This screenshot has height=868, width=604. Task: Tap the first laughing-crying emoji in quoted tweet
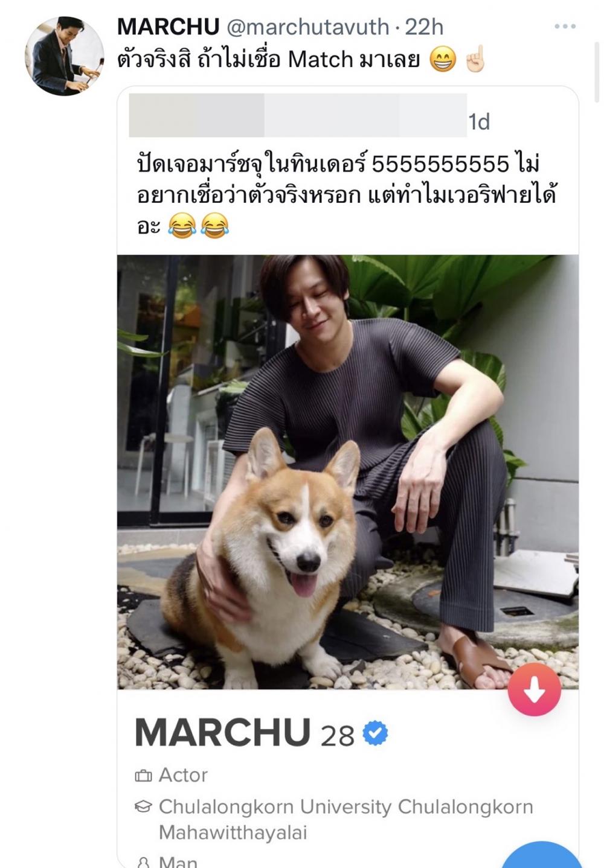(x=181, y=226)
